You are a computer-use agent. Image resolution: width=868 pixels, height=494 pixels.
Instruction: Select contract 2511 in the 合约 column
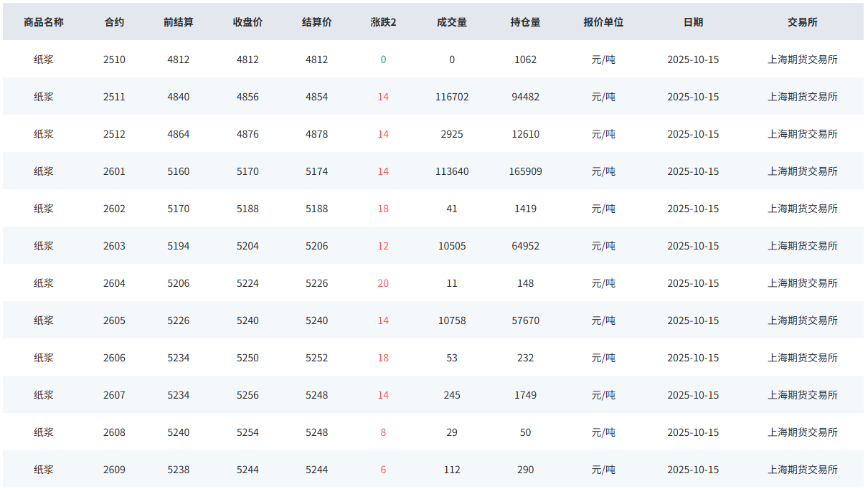coord(114,97)
